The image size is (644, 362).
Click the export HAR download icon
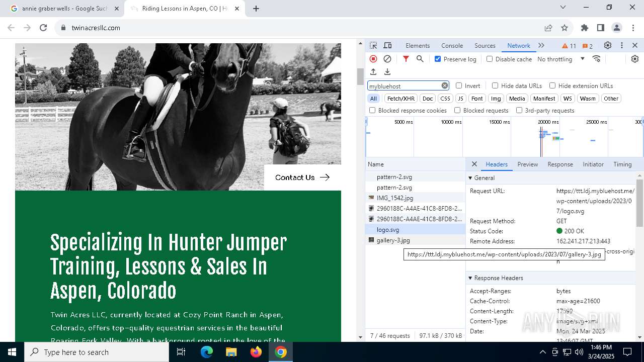[387, 72]
